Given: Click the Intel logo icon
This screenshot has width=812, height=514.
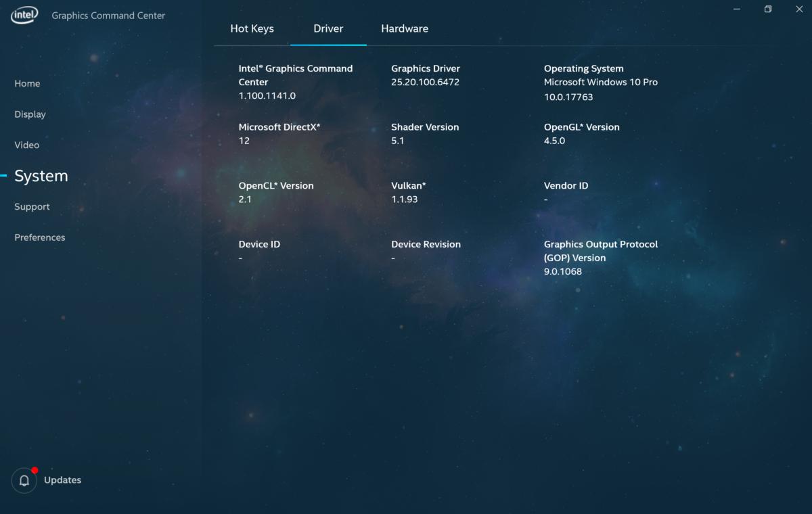Looking at the screenshot, I should [x=24, y=15].
